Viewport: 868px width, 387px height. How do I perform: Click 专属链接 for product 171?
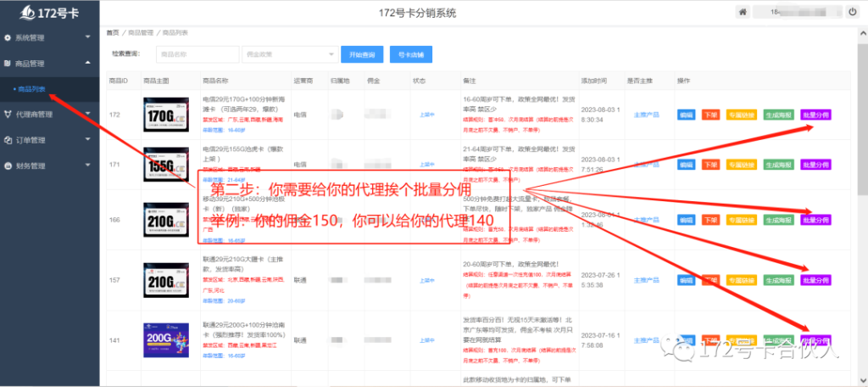tap(741, 165)
